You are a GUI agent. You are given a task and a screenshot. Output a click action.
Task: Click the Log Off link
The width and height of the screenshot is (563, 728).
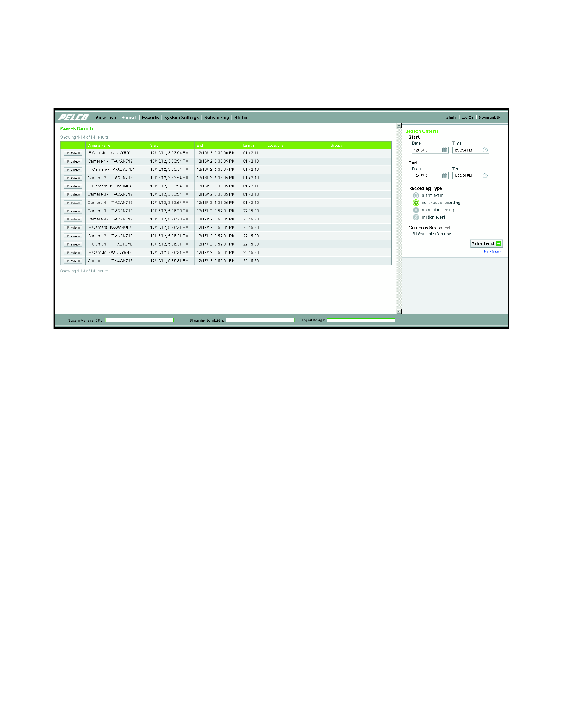[467, 118]
